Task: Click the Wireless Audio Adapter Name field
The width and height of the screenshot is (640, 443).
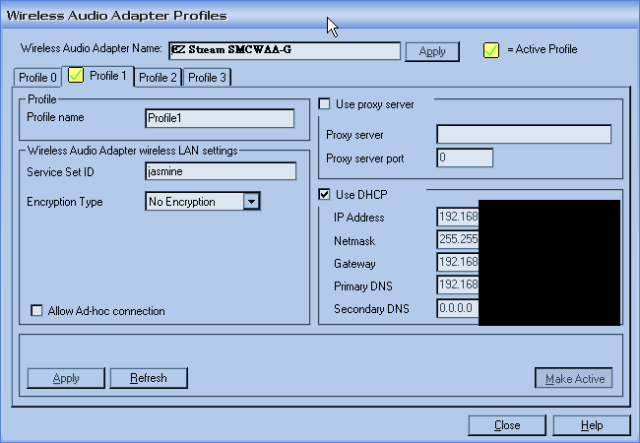Action: (x=284, y=51)
